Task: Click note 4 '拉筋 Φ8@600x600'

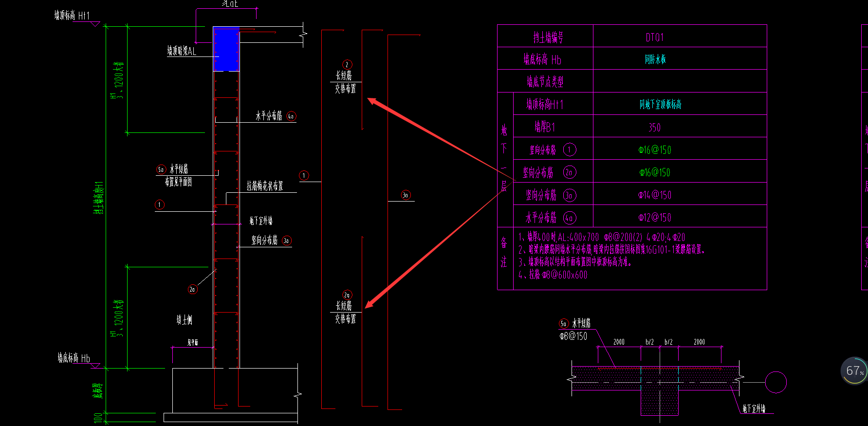Action: coord(553,275)
